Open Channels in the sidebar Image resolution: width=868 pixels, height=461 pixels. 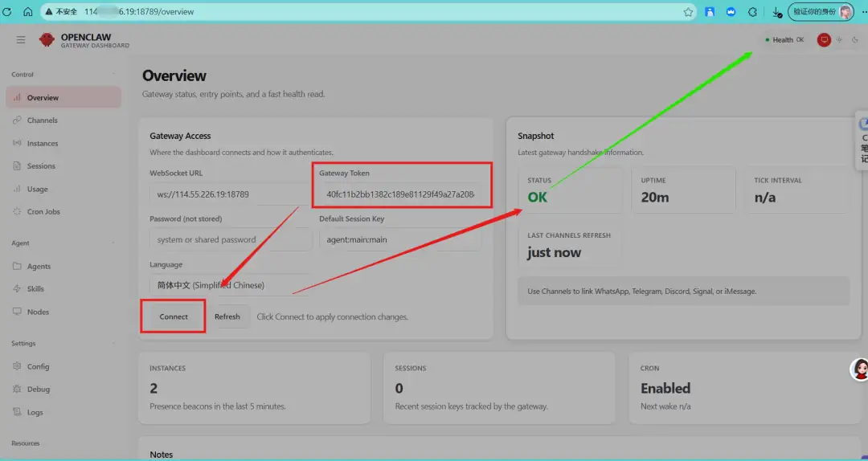pos(42,120)
